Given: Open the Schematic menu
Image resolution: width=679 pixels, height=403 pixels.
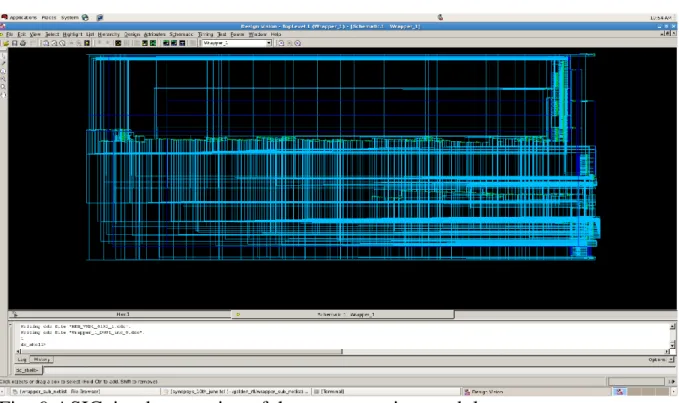Looking at the screenshot, I should pyautogui.click(x=181, y=34).
